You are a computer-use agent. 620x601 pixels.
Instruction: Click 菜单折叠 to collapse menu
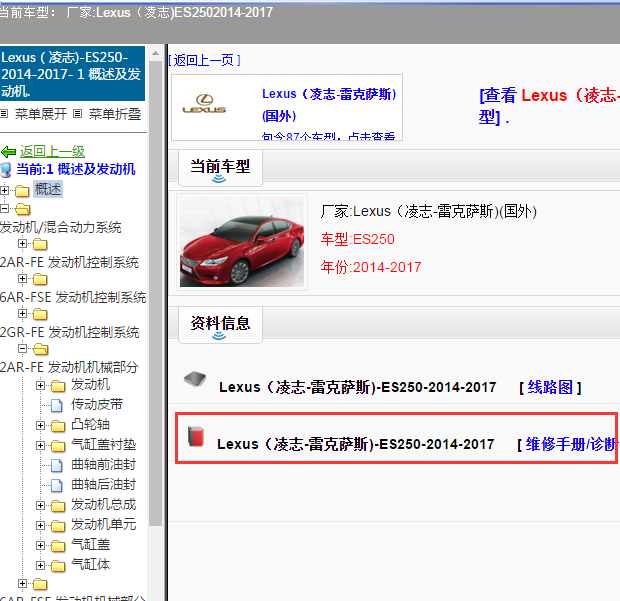115,114
